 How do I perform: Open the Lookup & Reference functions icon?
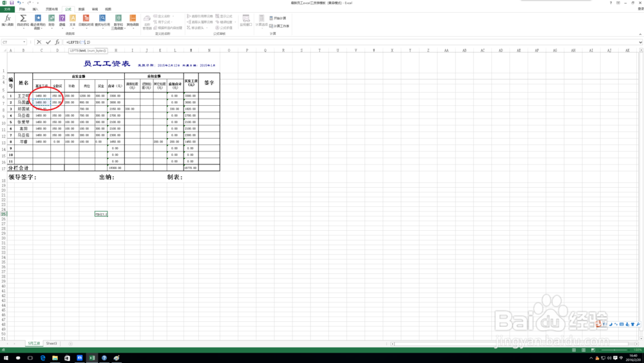coord(102,21)
